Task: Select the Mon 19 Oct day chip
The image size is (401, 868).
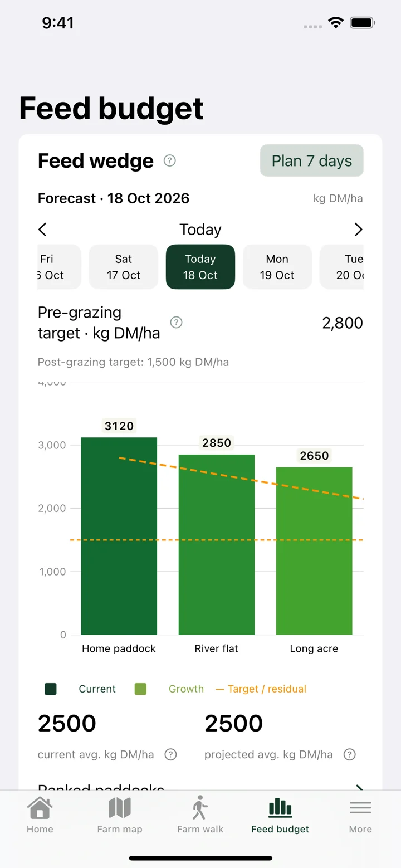Action: tap(277, 267)
